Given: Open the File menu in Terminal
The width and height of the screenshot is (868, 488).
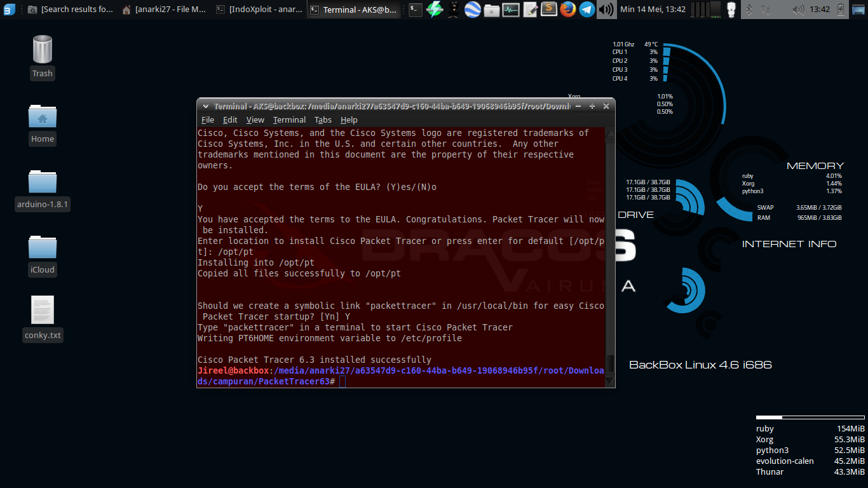Looking at the screenshot, I should tap(208, 119).
